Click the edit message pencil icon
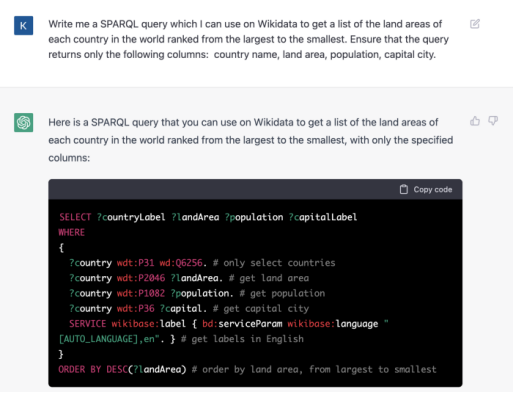 [475, 24]
